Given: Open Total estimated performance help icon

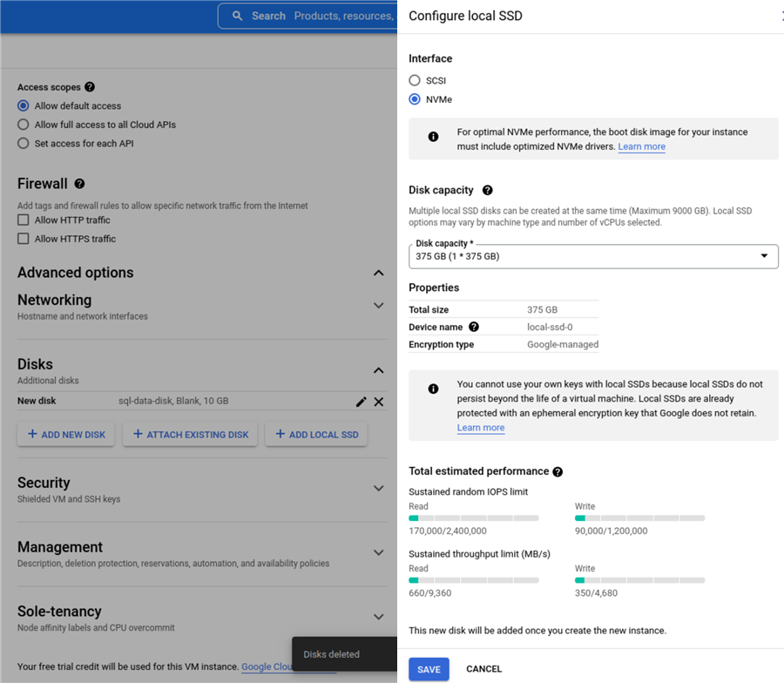Looking at the screenshot, I should pos(558,471).
